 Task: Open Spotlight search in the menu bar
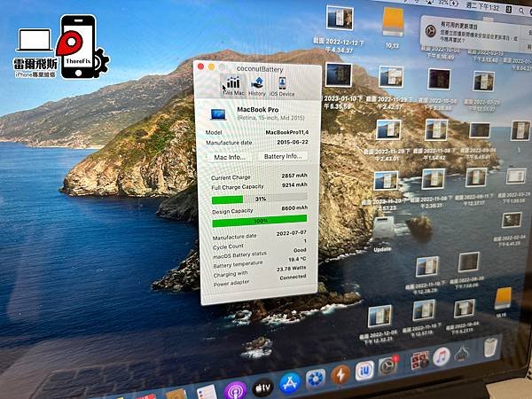520,11
